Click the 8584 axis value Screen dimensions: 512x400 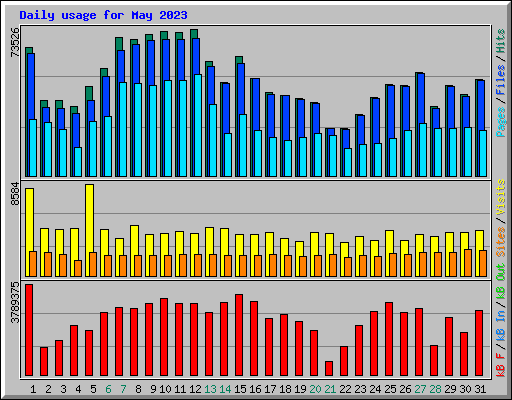(15, 193)
